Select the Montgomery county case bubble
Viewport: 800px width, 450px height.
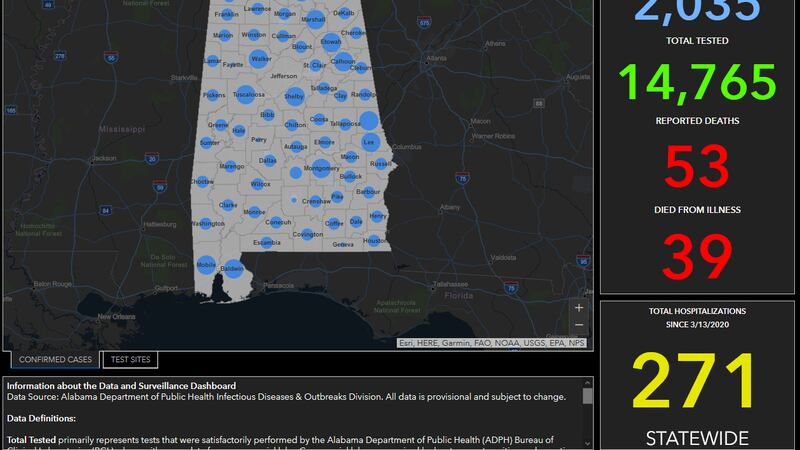tap(321, 168)
